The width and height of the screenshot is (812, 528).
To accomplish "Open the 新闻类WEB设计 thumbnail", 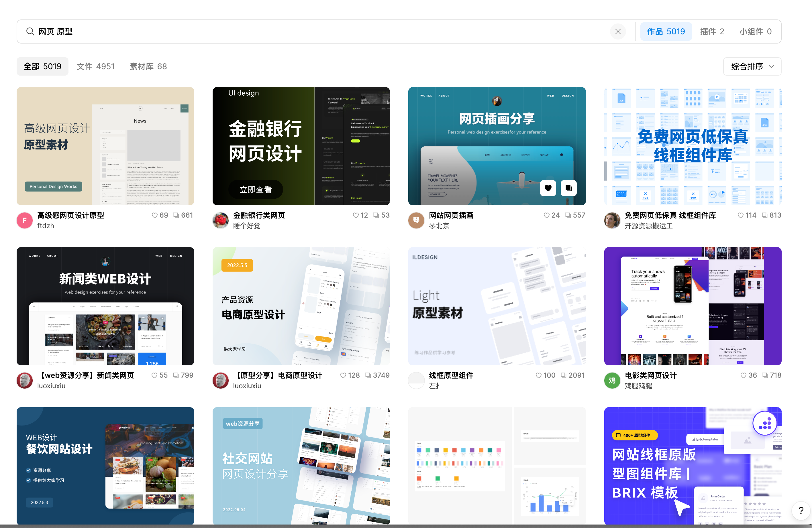I will pos(105,306).
